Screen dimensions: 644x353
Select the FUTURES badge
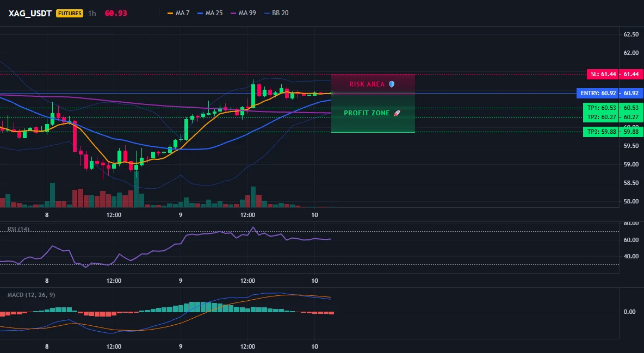point(70,13)
